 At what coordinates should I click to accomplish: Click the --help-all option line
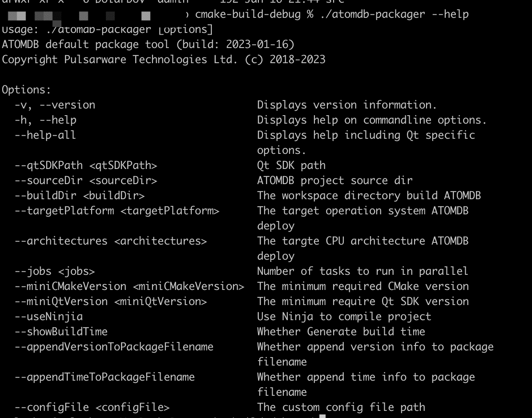[45, 135]
